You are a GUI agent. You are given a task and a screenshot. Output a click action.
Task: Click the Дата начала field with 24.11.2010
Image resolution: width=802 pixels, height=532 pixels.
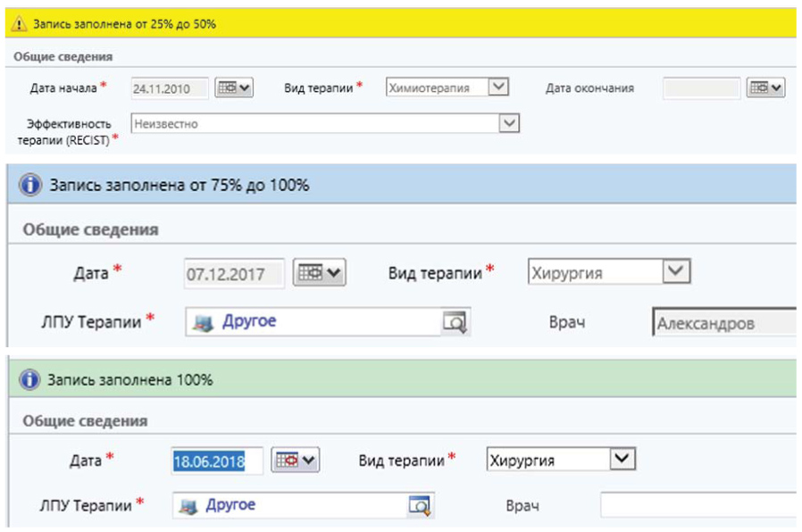pos(170,88)
